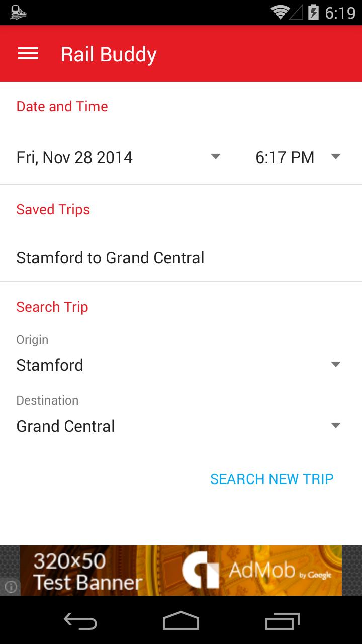The width and height of the screenshot is (362, 644).
Task: Click the Search Trip section heading
Action: click(52, 307)
